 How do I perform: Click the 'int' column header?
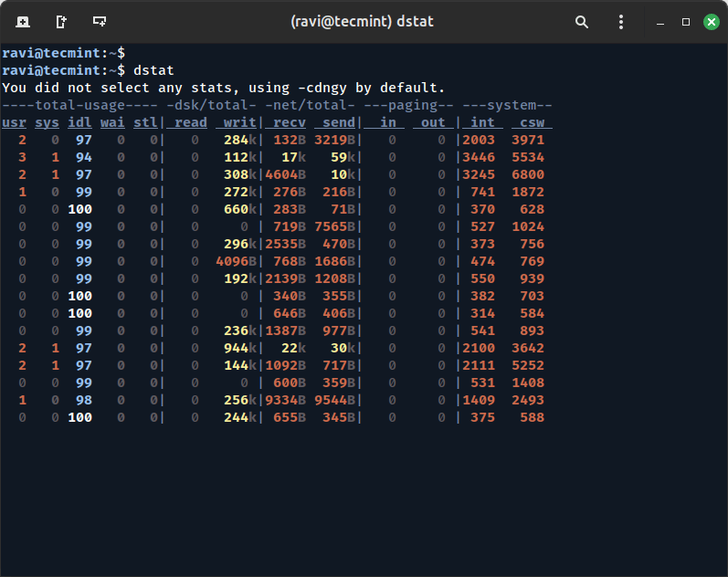click(x=480, y=122)
